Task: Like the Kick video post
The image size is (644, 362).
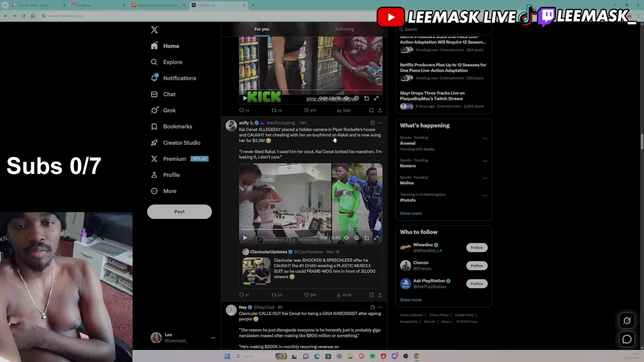Action: 309,110
